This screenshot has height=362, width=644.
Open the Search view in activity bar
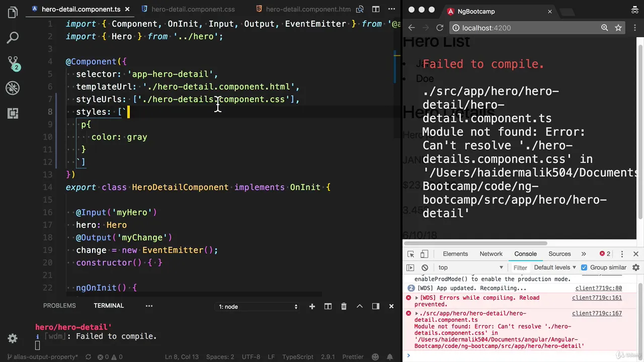(13, 37)
